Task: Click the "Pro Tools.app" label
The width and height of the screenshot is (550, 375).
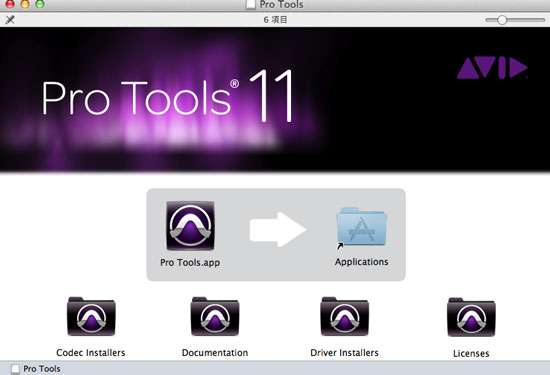Action: click(190, 262)
